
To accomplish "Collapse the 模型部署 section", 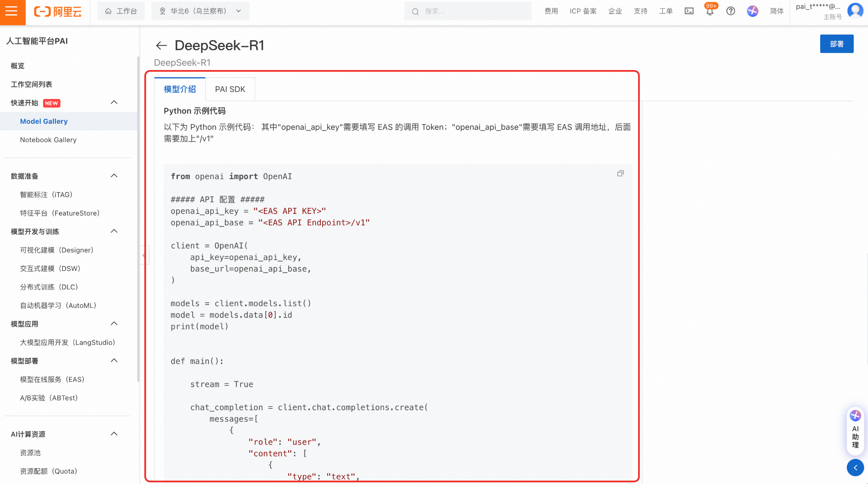I will pos(114,361).
